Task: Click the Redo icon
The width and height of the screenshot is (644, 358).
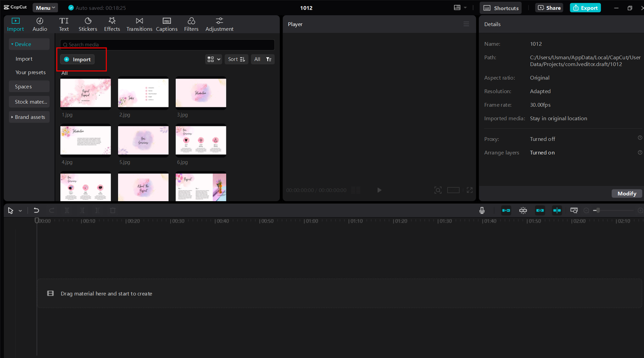Action: [51, 211]
